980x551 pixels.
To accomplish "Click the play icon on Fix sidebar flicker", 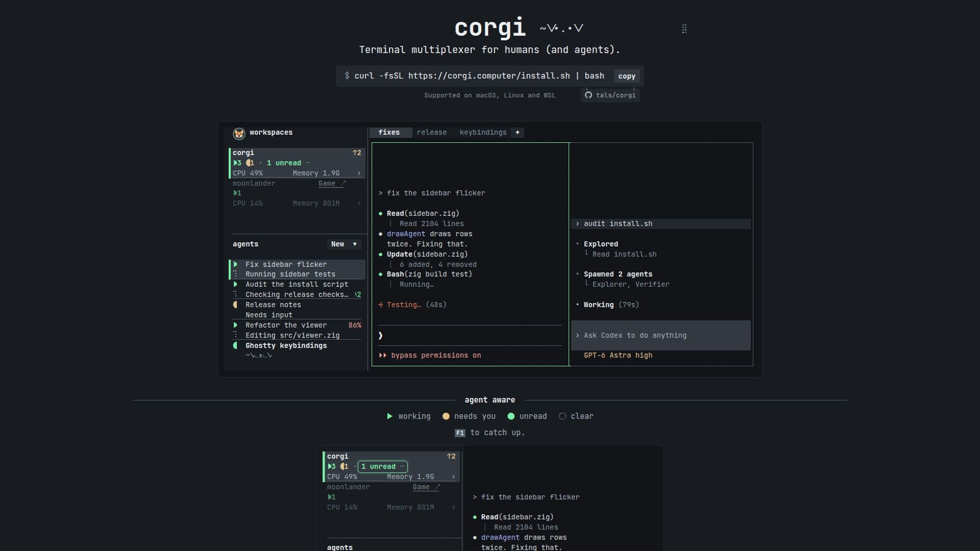I will (x=235, y=264).
